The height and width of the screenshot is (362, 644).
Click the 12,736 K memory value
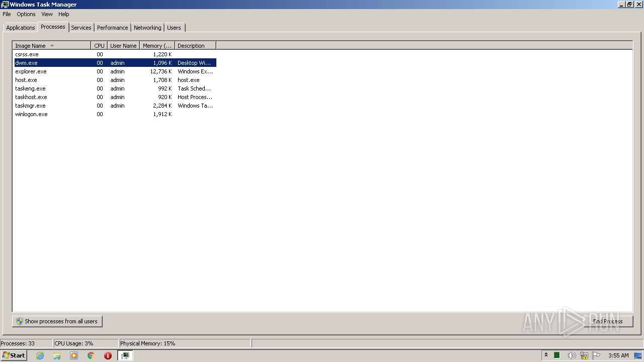(x=161, y=71)
